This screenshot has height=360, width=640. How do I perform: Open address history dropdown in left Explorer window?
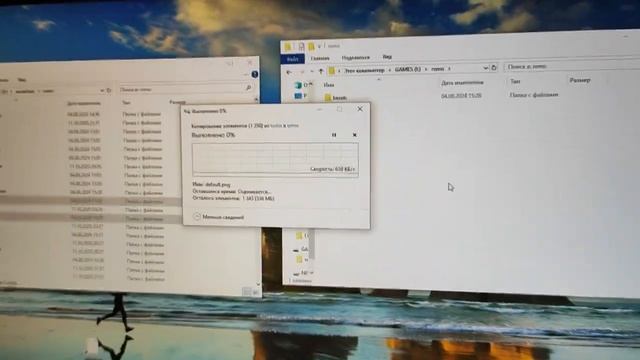click(x=102, y=90)
